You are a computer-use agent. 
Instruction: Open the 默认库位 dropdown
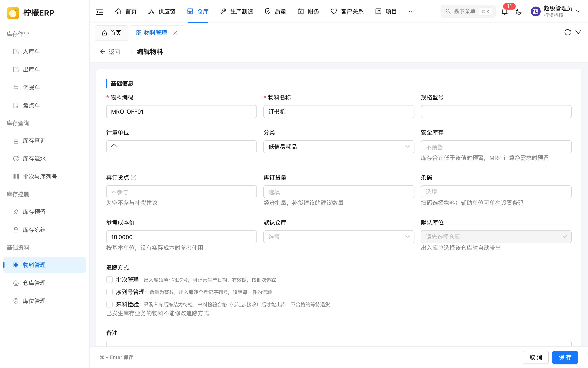pos(496,237)
